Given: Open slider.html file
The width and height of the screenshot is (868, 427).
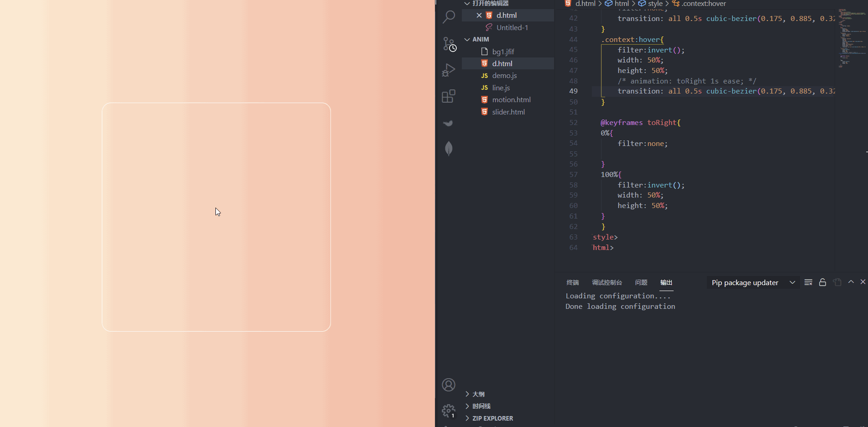Looking at the screenshot, I should (508, 112).
